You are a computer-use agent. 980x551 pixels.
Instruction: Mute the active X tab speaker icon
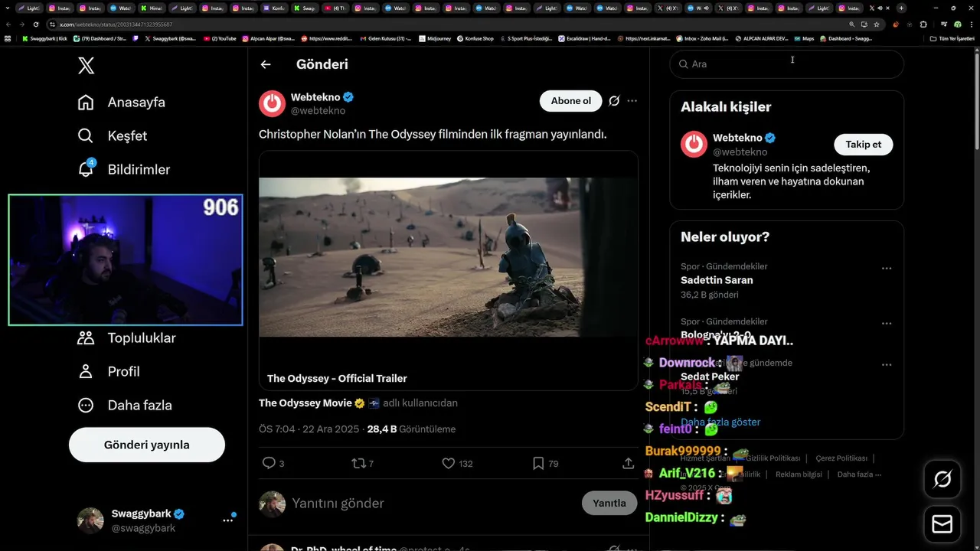[x=879, y=8]
